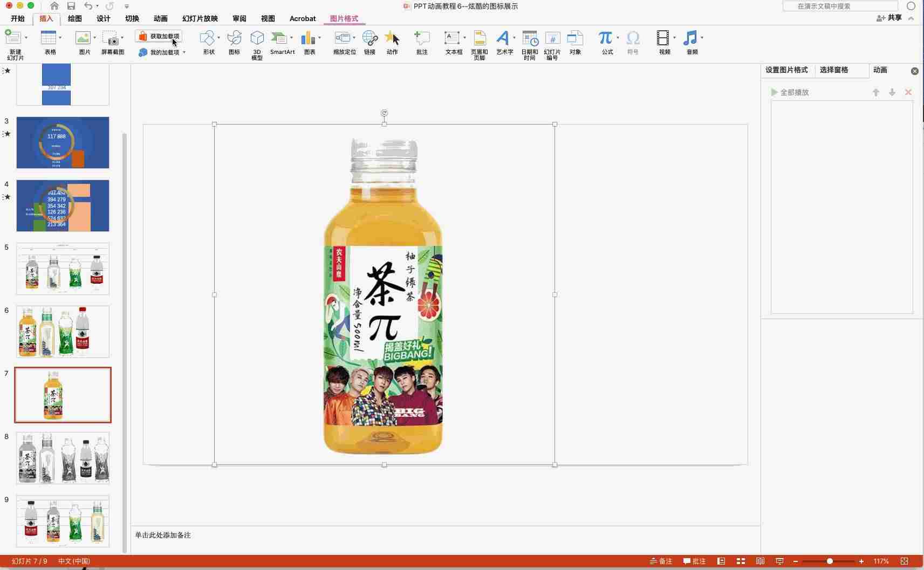Image resolution: width=924 pixels, height=570 pixels.
Task: Close the right side pane
Action: tap(915, 71)
